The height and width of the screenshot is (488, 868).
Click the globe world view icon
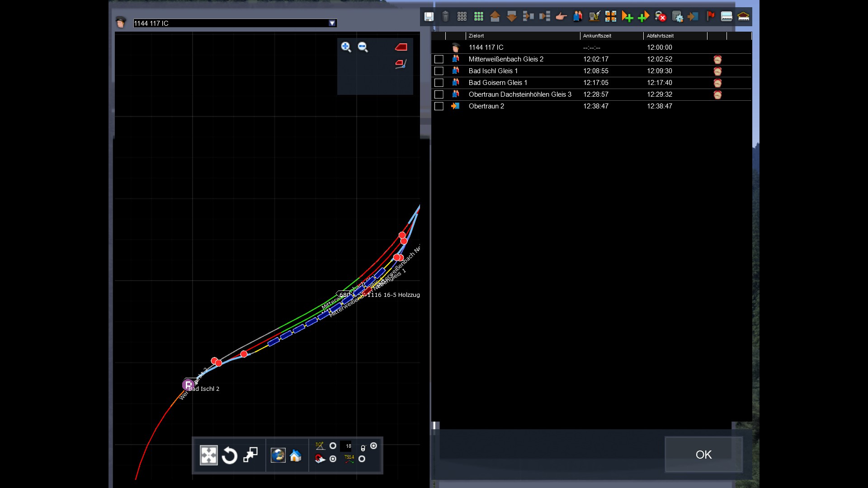coord(278,455)
